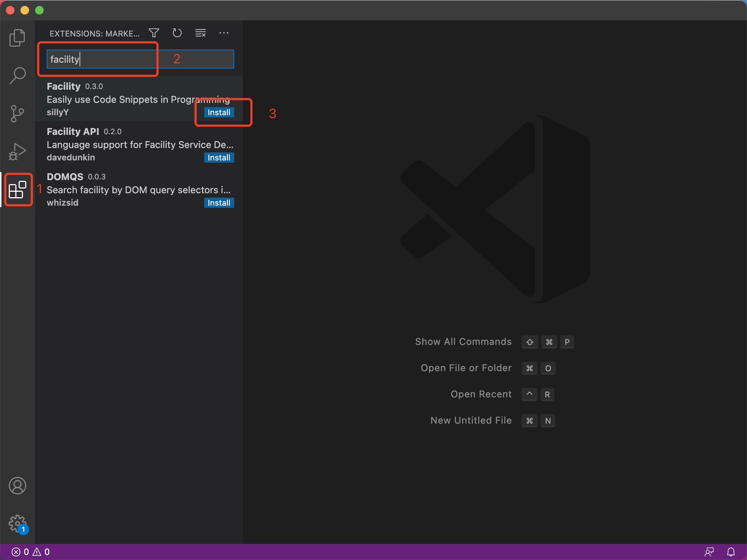Click the facility search input field
The image size is (747, 560).
point(140,59)
